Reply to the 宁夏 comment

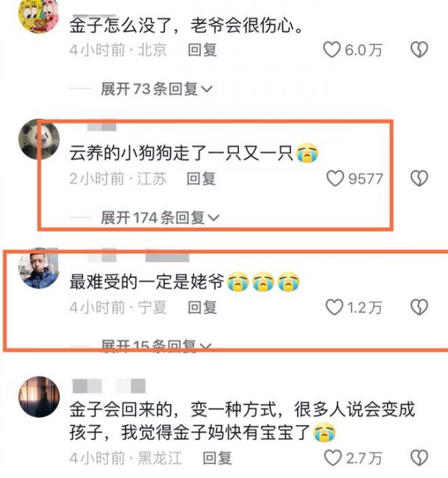(x=202, y=307)
